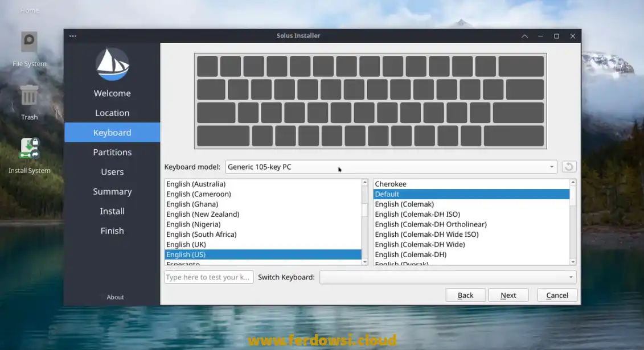Go to the Users step

click(112, 172)
